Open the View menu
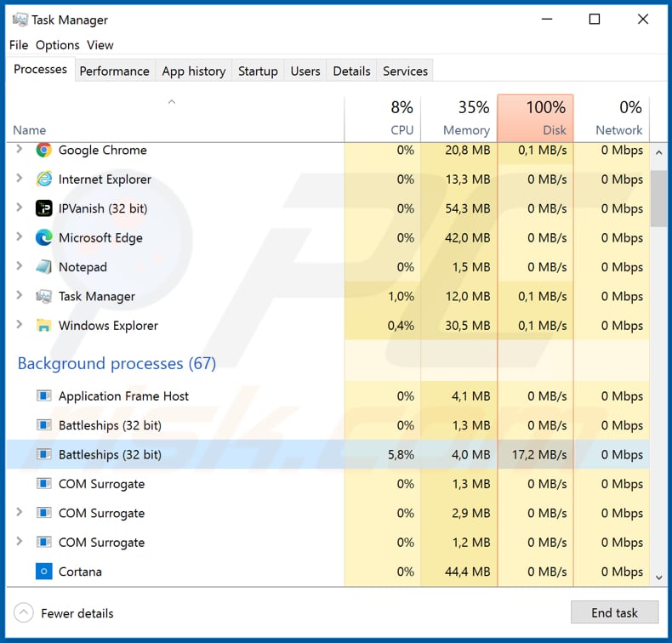Image resolution: width=672 pixels, height=643 pixels. (x=100, y=45)
